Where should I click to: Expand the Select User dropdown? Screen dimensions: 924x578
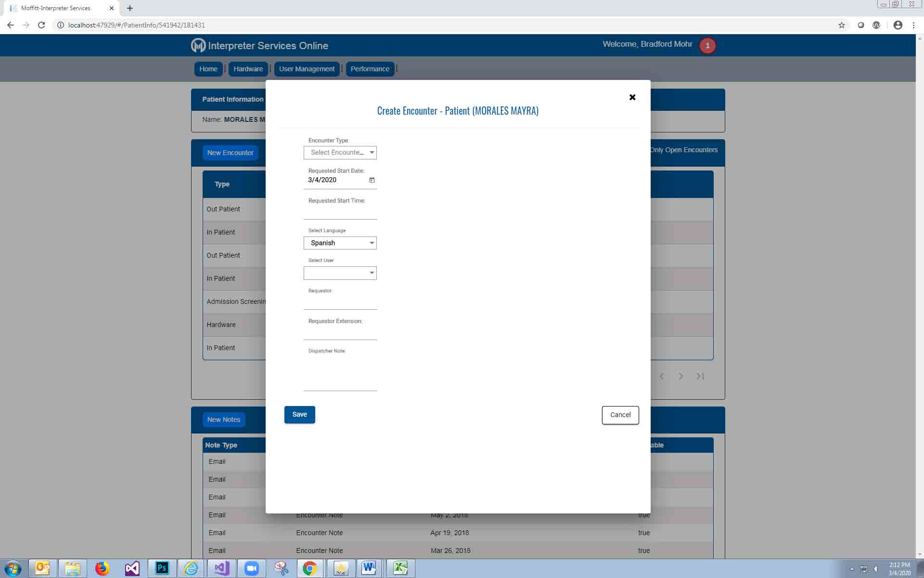pos(340,273)
